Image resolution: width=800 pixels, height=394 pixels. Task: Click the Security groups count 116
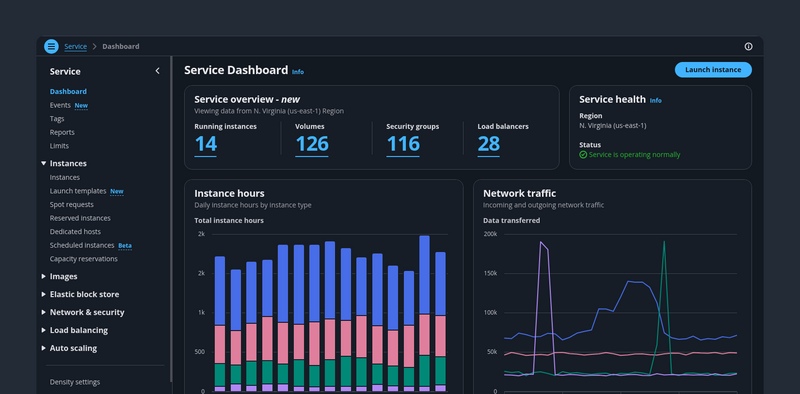[403, 144]
